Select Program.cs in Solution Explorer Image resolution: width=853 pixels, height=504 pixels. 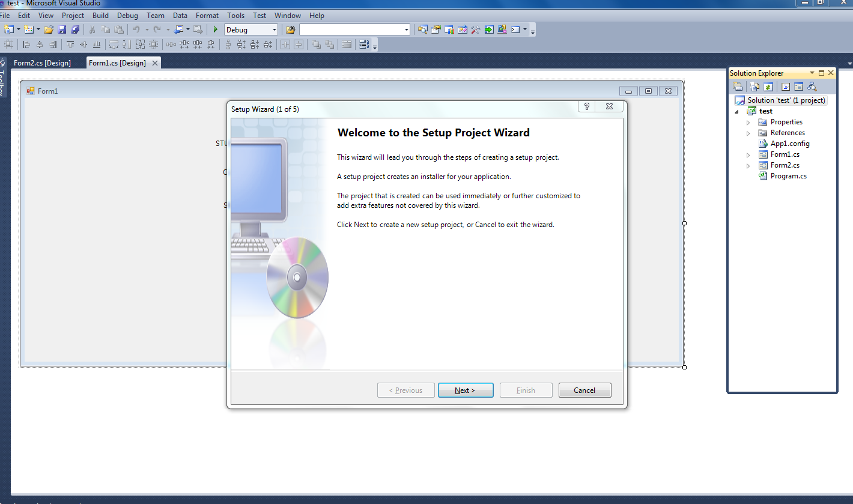788,175
